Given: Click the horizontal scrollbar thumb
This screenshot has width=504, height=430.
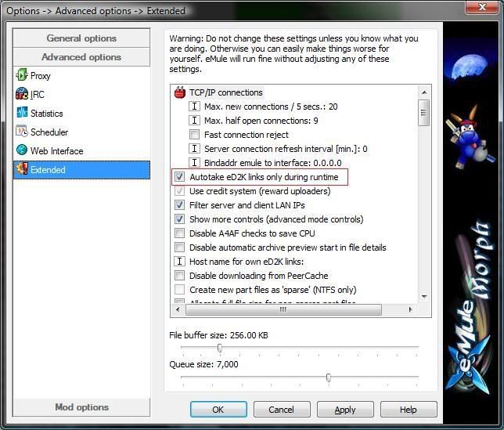Looking at the screenshot, I should pyautogui.click(x=283, y=309).
